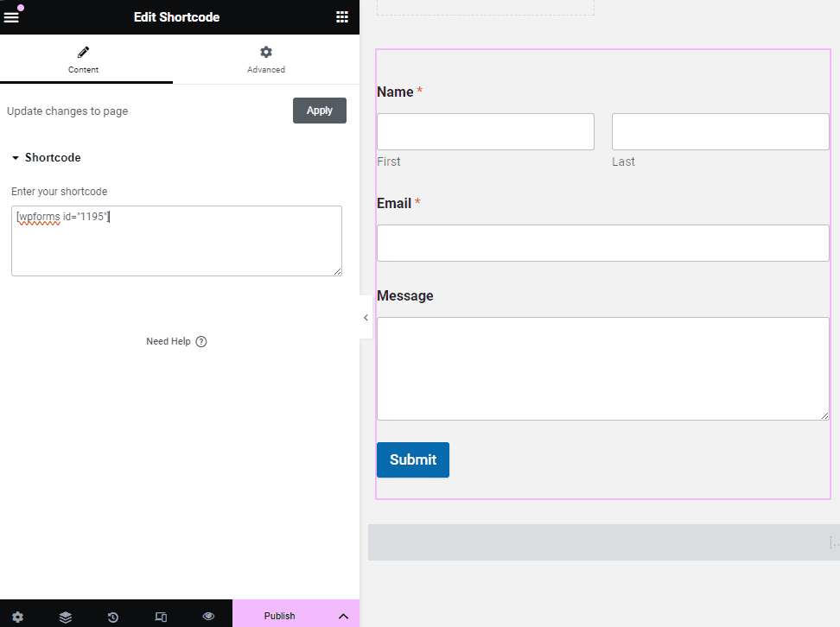The width and height of the screenshot is (840, 627).
Task: Click the Need Help question icon
Action: [x=201, y=341]
